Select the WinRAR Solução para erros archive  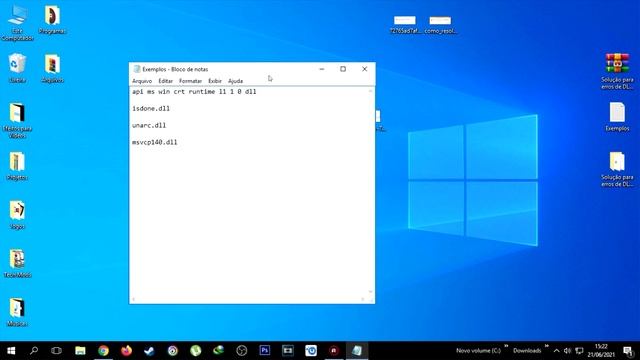pos(617,71)
